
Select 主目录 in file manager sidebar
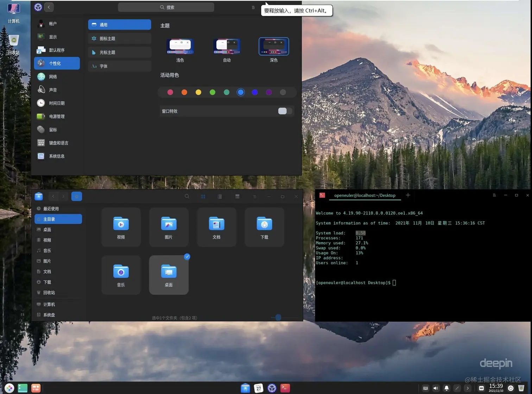click(58, 219)
